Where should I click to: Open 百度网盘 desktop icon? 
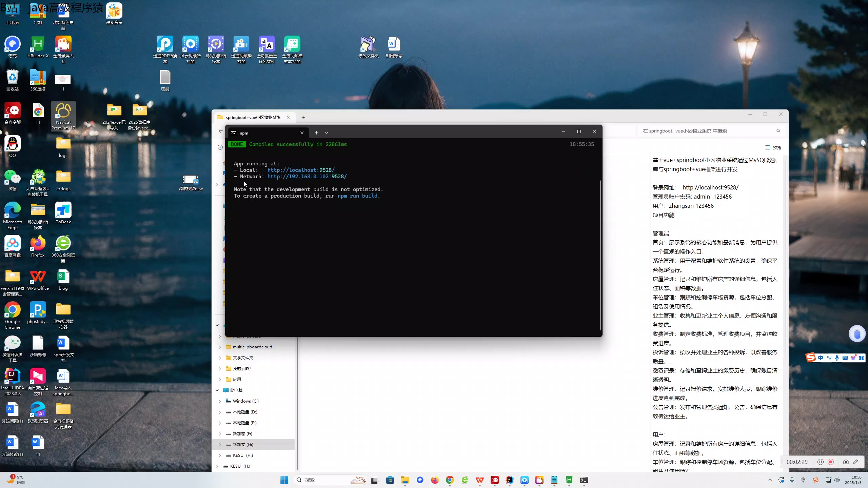click(x=13, y=246)
